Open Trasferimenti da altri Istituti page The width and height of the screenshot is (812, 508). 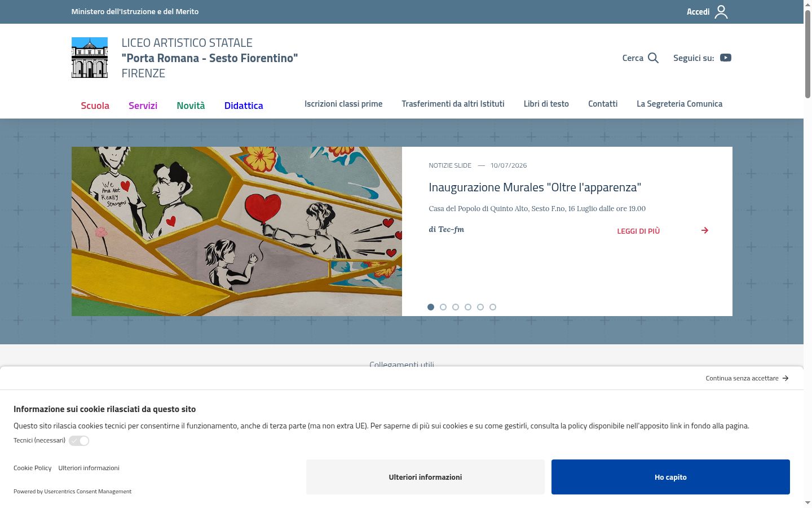click(x=453, y=104)
